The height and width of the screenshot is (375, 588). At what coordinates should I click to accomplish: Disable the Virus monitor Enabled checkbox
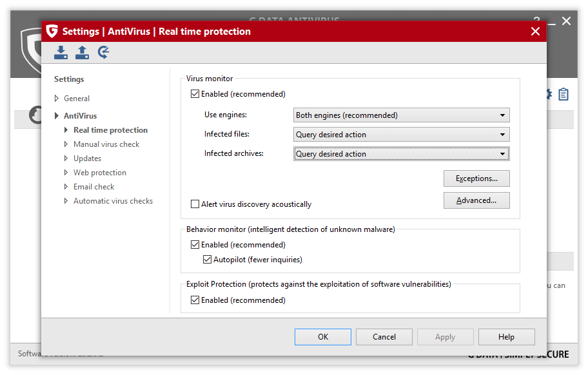195,94
